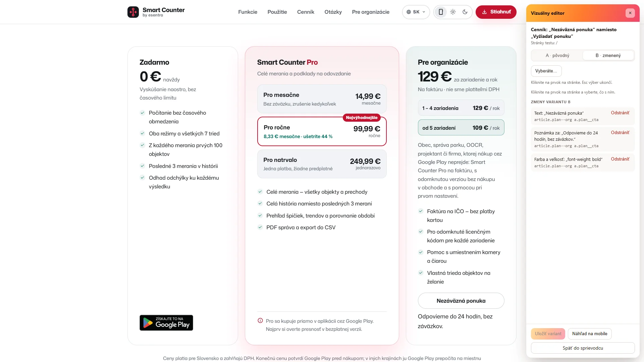Remove the font-weight bold change

click(x=620, y=159)
